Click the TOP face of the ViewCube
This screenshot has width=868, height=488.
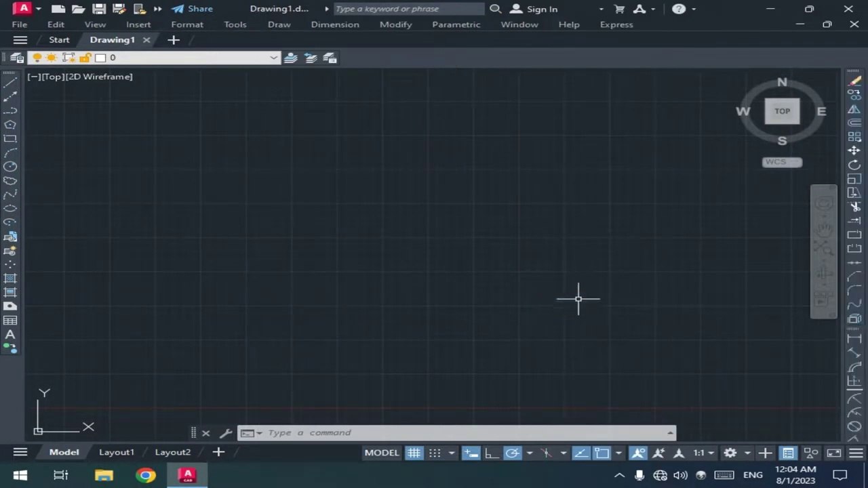click(783, 111)
